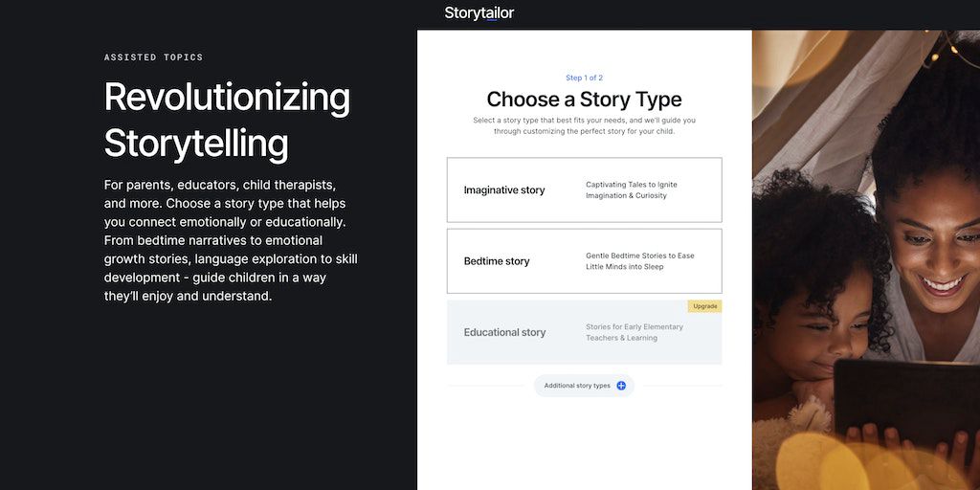Expand Additional story types
This screenshot has width=980, height=490.
click(577, 386)
